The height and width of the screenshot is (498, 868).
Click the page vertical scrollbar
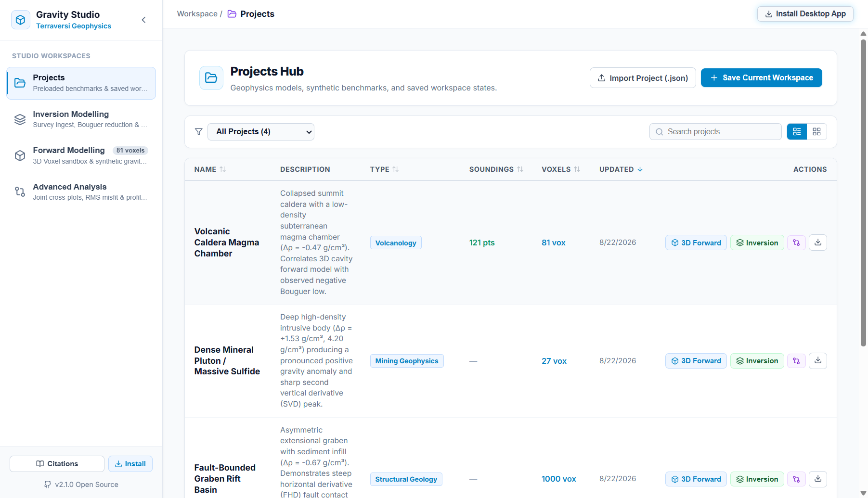(x=863, y=192)
